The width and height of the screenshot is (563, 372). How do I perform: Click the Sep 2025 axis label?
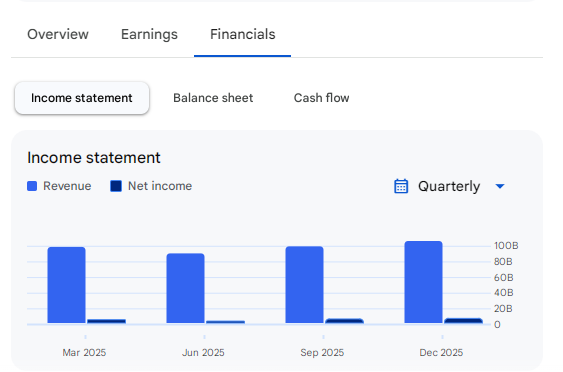click(322, 353)
